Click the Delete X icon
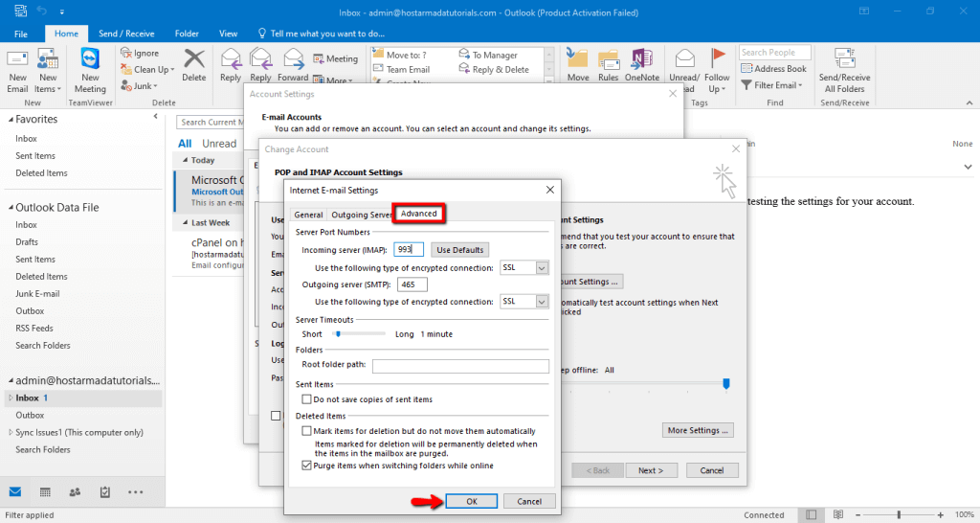980x523 pixels. (x=193, y=59)
